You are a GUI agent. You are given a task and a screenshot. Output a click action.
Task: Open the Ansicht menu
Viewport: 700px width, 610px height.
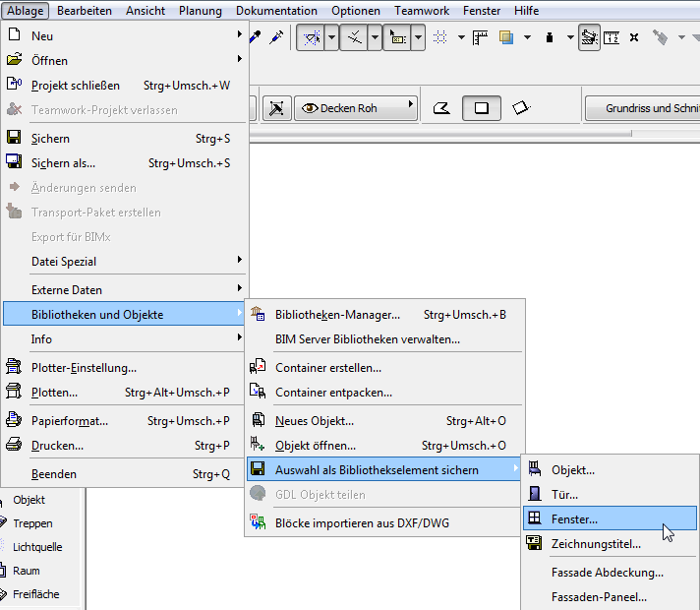[x=146, y=10]
